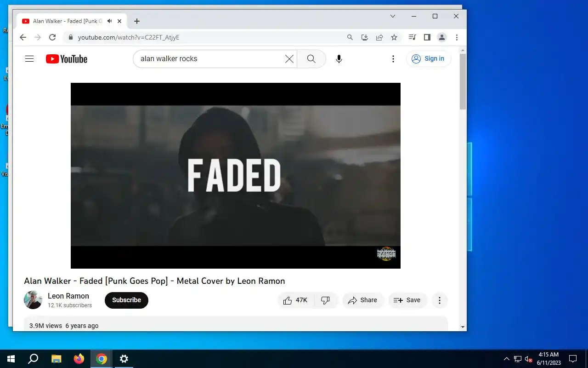
Task: Click the page vertical scrollbar thumb
Action: (463, 81)
